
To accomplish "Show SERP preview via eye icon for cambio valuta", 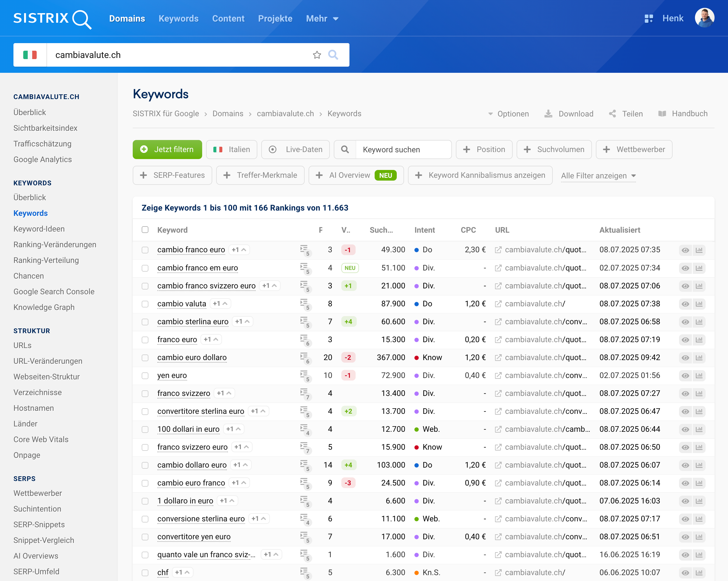I will click(685, 304).
